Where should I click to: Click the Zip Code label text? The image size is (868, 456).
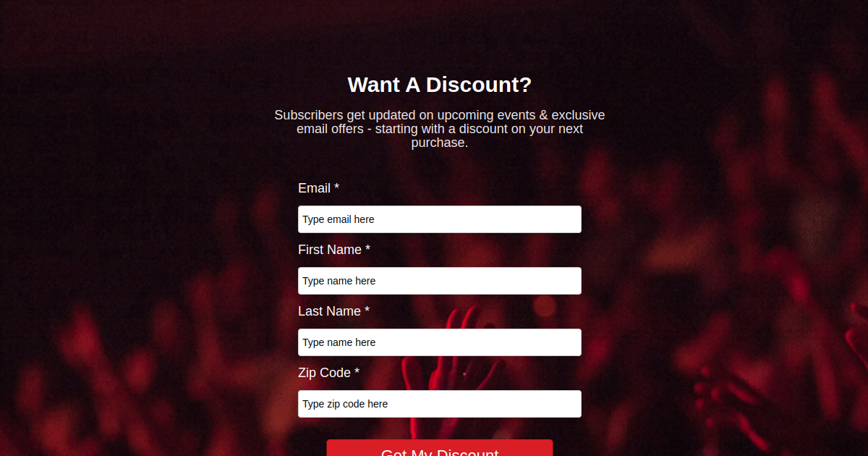(x=324, y=373)
